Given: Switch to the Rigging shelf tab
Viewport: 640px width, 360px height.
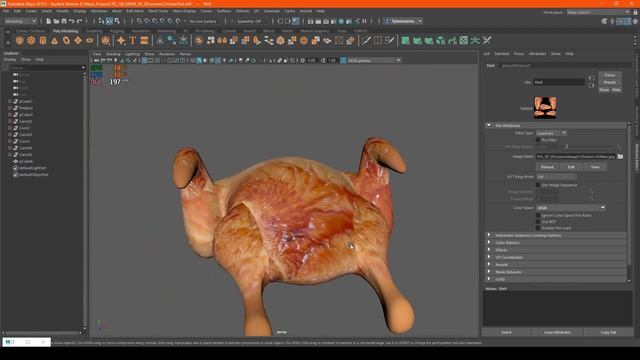Looking at the screenshot, I should click(117, 31).
